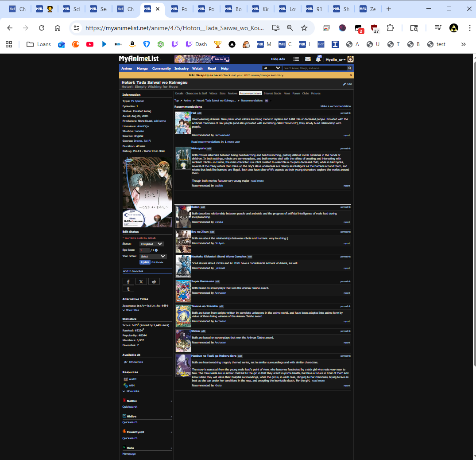Viewport: 476px width, 460px height.
Task: Open the AniDB resource link
Action: 133,379
